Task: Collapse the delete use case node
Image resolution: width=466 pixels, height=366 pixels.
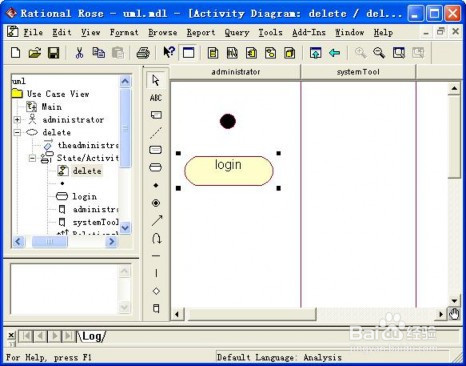Action: (x=17, y=132)
